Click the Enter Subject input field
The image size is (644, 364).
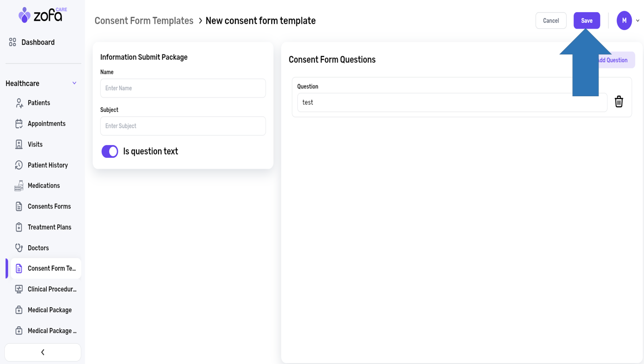(183, 126)
